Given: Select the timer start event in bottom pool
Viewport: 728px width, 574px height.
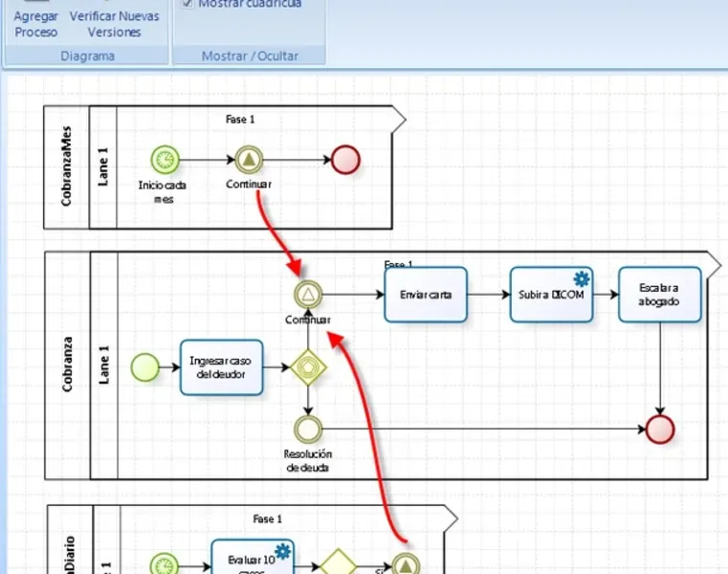Looking at the screenshot, I should 165,564.
